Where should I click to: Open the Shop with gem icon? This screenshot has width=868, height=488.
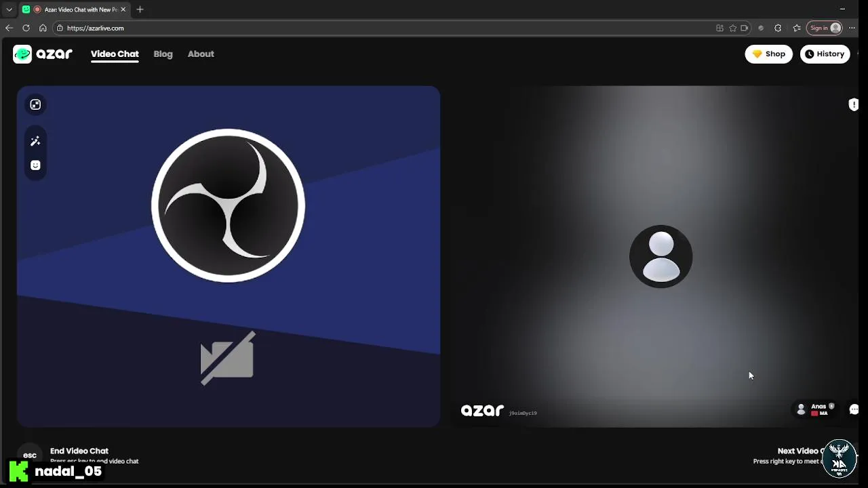768,54
